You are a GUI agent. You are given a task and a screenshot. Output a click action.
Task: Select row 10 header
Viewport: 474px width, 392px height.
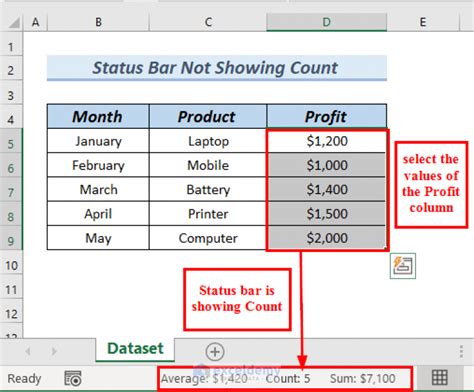click(11, 263)
